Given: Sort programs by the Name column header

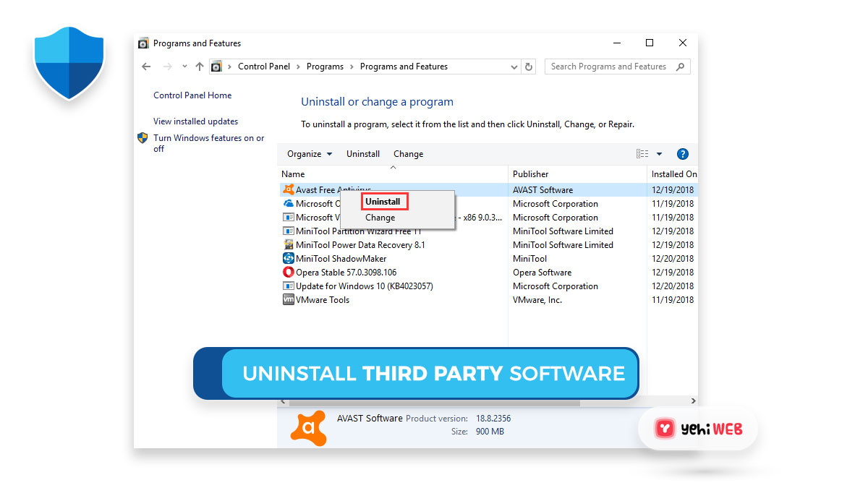Looking at the screenshot, I should pos(293,174).
